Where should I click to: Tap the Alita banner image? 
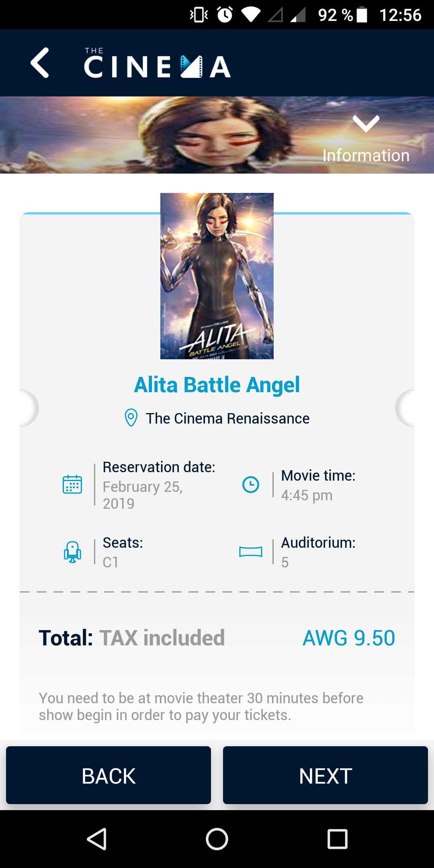tap(217, 135)
